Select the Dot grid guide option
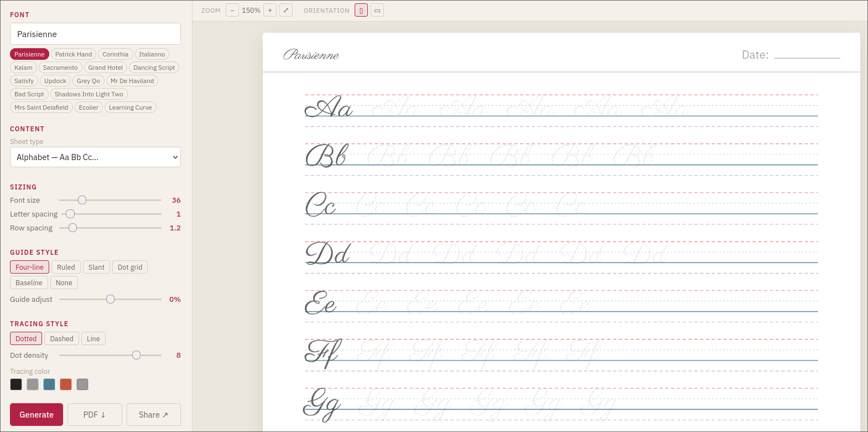This screenshot has width=868, height=432. [130, 267]
